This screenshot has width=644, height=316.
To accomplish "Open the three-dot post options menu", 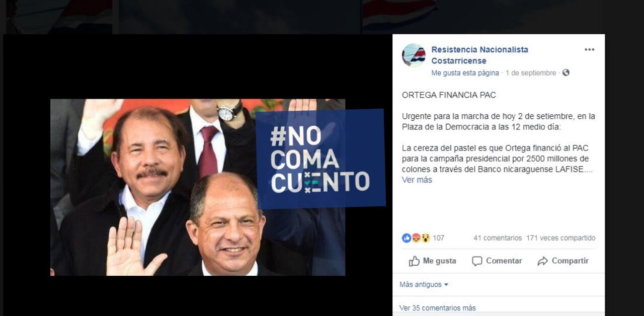I will 589,49.
